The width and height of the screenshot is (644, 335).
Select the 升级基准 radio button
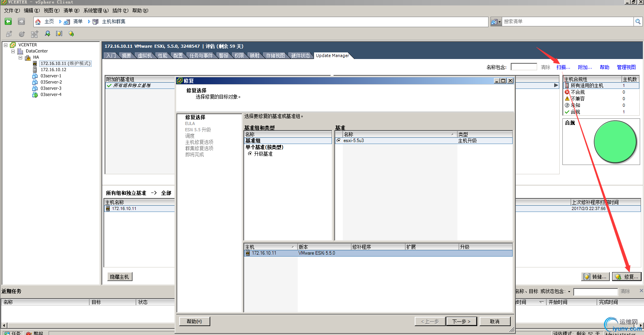coord(250,154)
